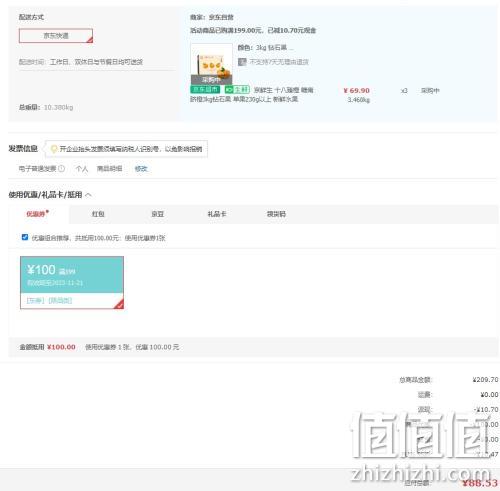Click the -¥10.70 cashback value
The height and width of the screenshot is (491, 500).
coord(486,409)
